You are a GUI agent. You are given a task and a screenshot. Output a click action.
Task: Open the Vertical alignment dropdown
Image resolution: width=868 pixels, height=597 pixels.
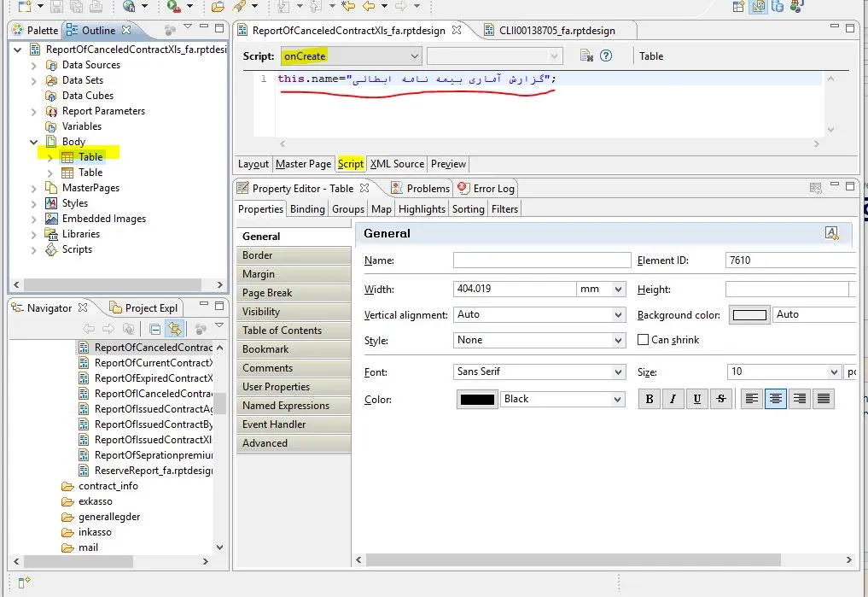click(x=618, y=314)
